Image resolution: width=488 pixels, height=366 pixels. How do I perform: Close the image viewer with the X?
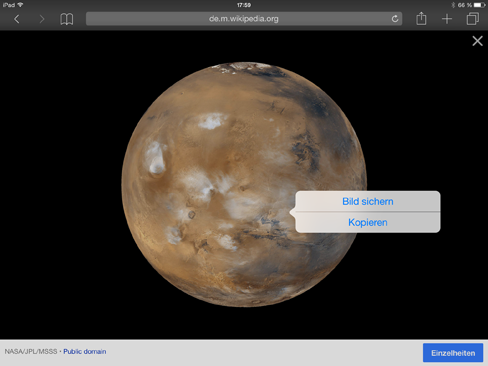(x=477, y=41)
